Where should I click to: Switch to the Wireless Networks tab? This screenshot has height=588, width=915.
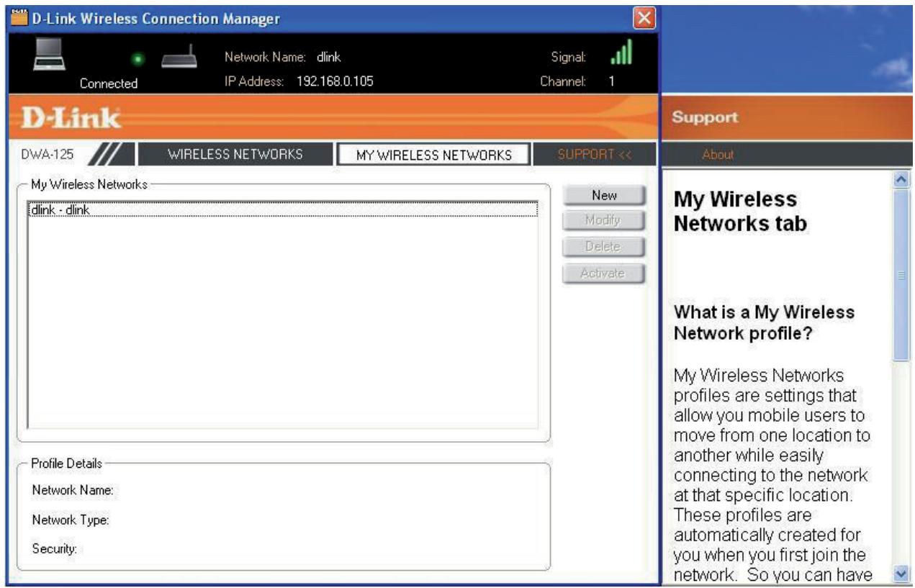coord(235,154)
